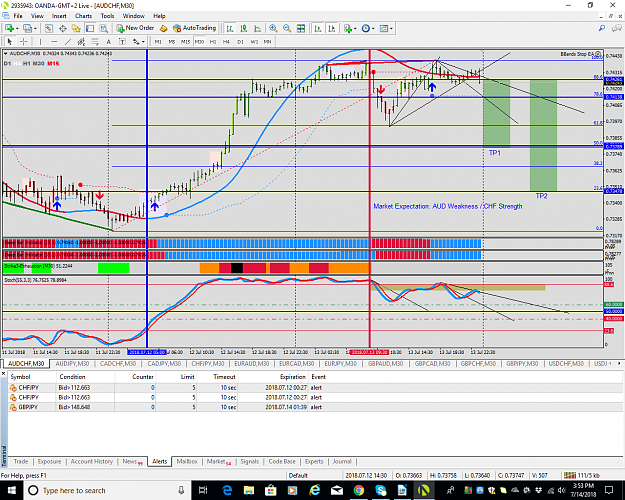Switch chart to bar chart icon
Viewport: 625px width, 500px height.
tap(230, 28)
